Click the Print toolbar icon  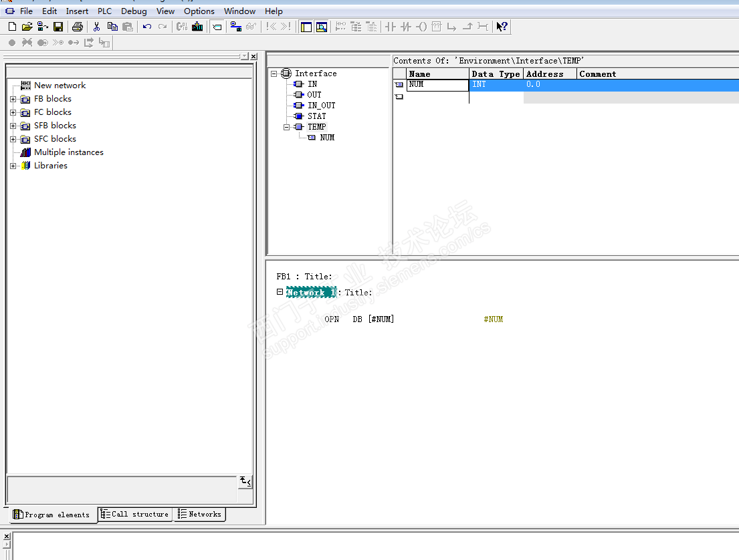[78, 27]
